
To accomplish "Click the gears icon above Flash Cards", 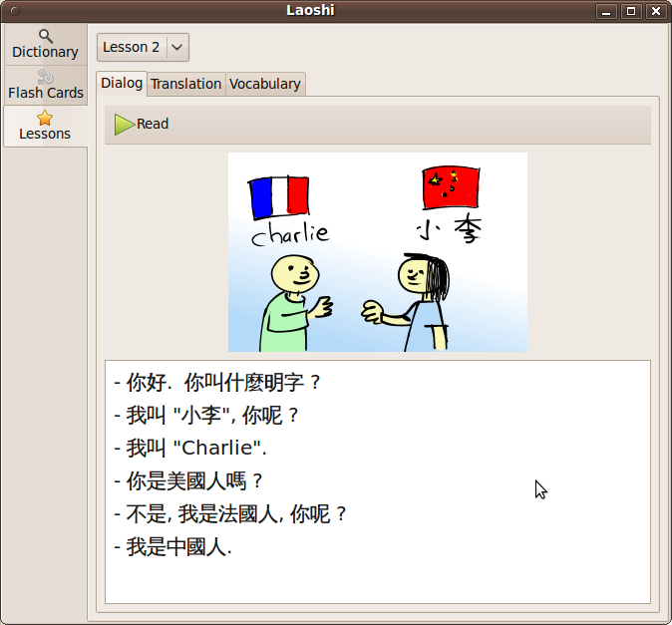I will tap(46, 77).
